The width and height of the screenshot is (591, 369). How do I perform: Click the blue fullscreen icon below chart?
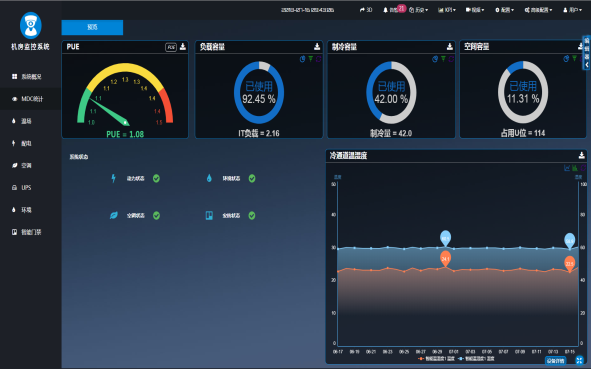(x=579, y=360)
